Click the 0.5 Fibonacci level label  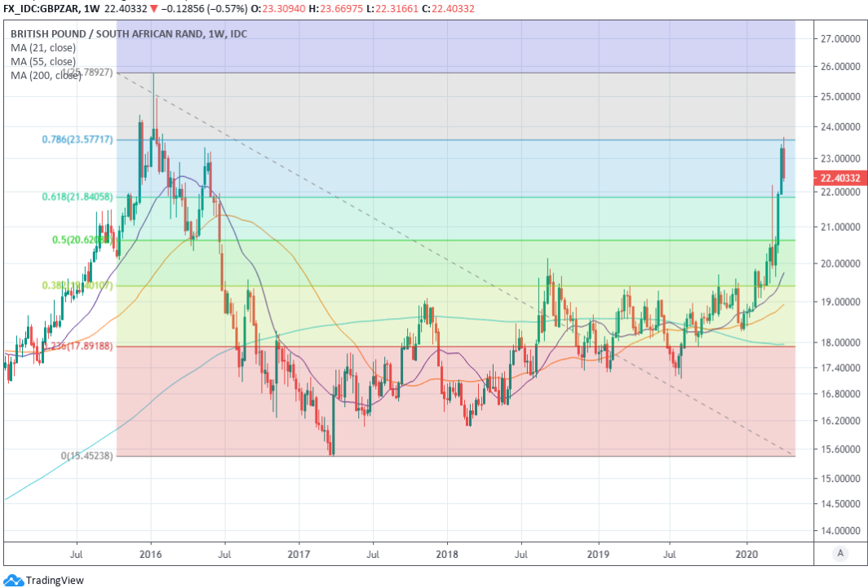82,240
